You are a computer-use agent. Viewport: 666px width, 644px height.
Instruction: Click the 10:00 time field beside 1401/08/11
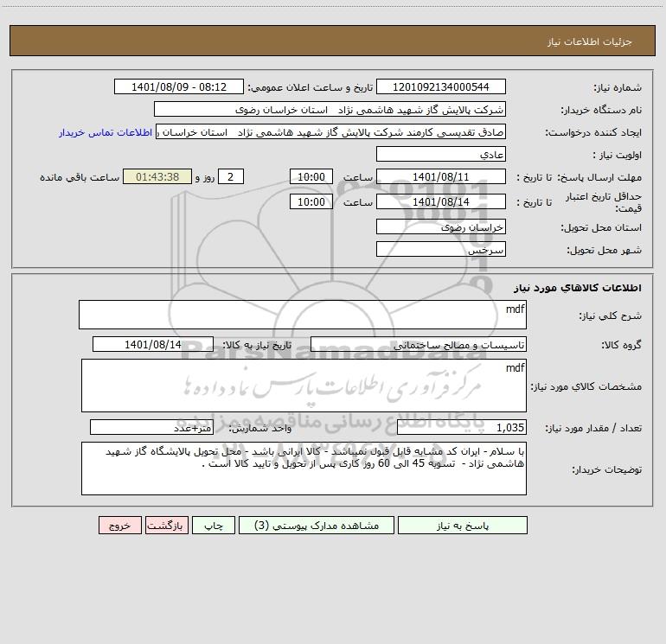[x=311, y=176]
